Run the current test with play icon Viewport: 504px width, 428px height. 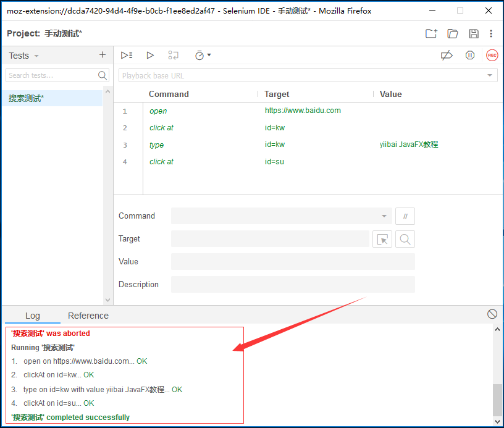click(x=150, y=56)
